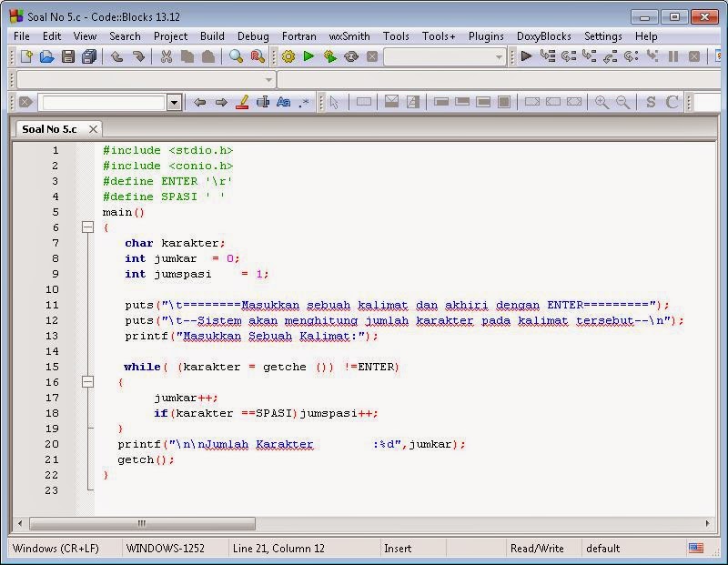
Task: Open the search text dropdown arrow
Action: coord(174,102)
